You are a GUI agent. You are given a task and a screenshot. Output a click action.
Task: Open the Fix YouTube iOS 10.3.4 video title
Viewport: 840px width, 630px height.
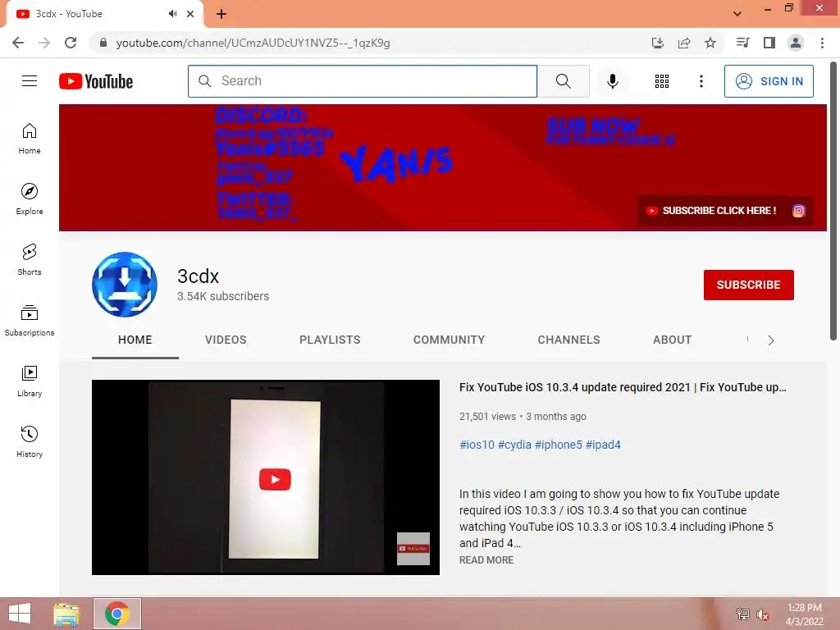click(623, 387)
